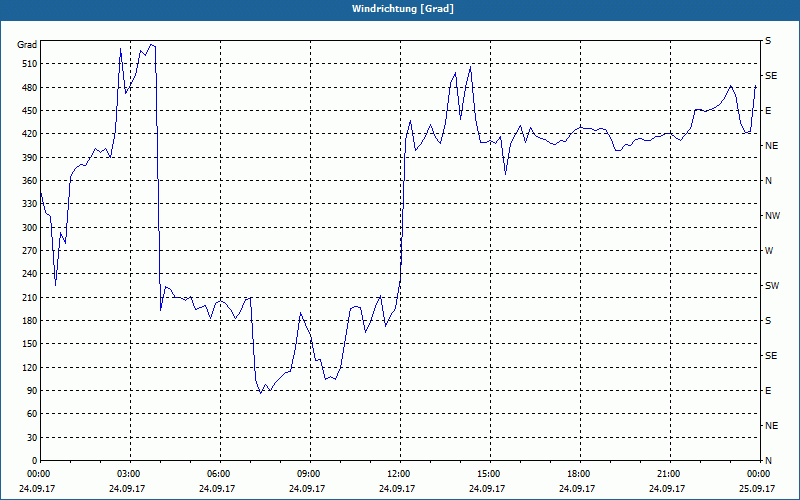
Task: Click the 270 y-axis value
Action: pos(30,251)
